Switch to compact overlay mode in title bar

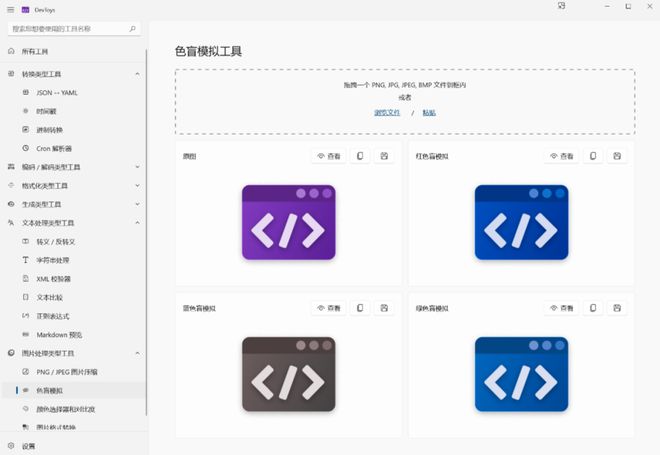(x=561, y=6)
